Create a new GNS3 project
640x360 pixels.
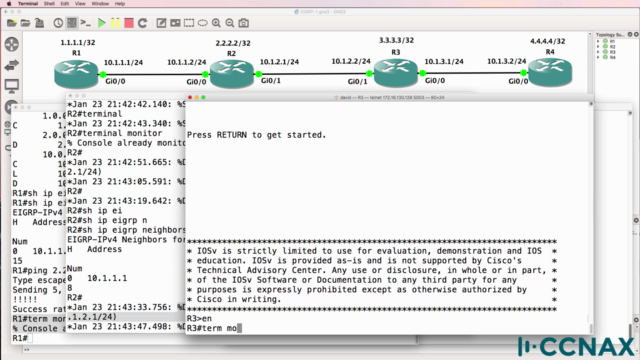[x=12, y=23]
